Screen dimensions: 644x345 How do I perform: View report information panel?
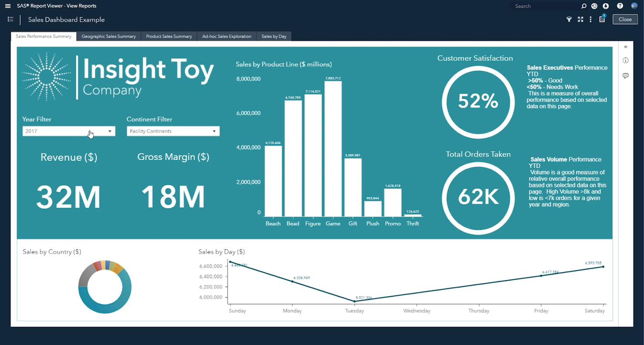625,60
